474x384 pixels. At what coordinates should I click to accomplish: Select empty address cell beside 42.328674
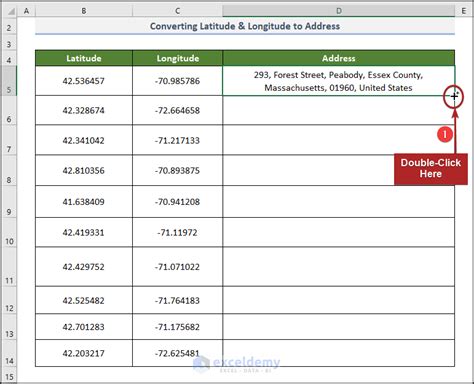pyautogui.click(x=338, y=111)
